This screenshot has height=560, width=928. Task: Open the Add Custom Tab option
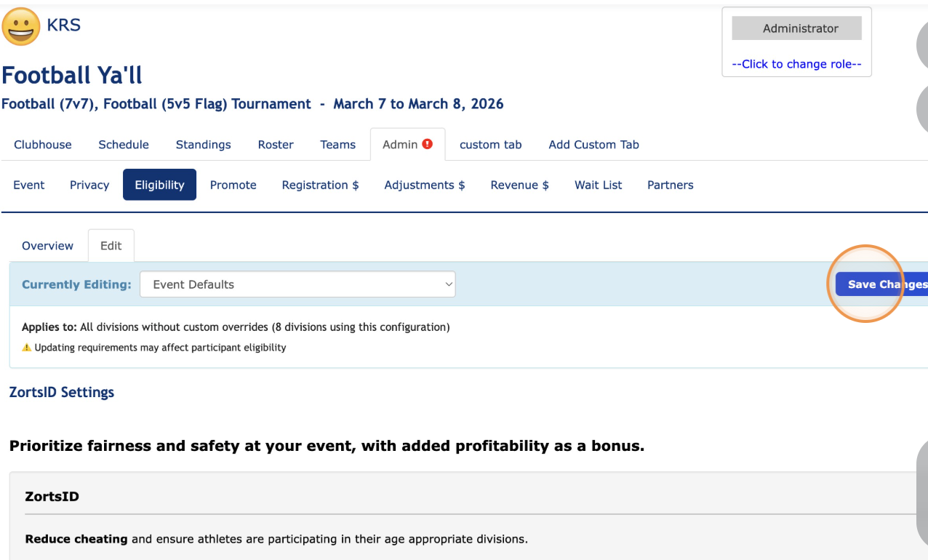tap(593, 145)
